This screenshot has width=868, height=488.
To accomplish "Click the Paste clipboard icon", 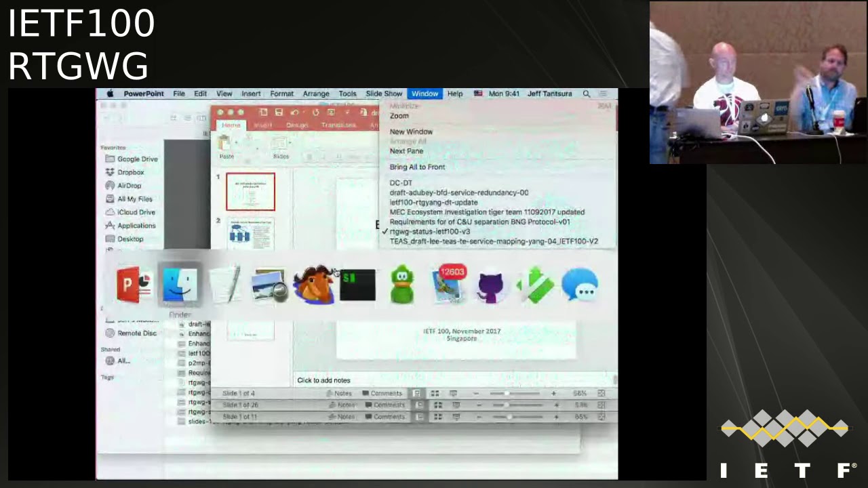I will click(x=224, y=144).
